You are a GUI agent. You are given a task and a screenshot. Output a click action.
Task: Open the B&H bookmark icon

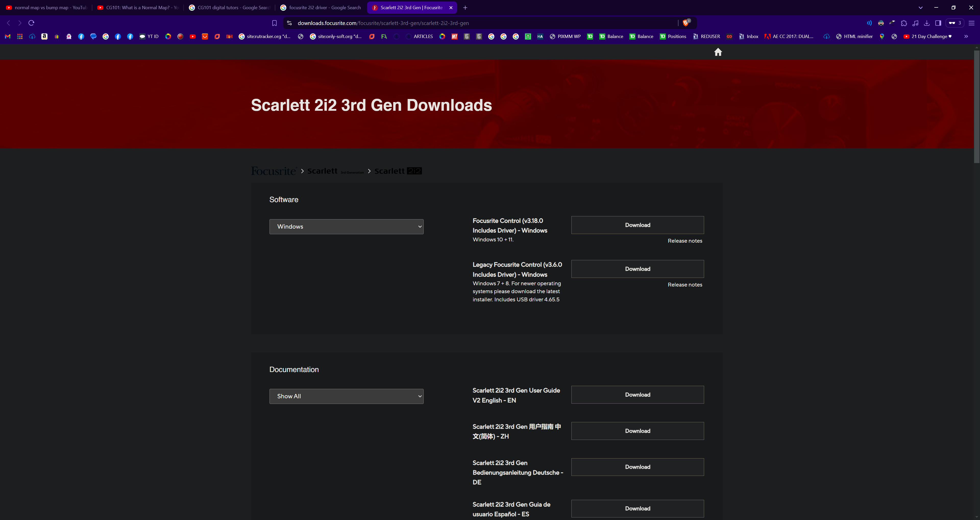click(229, 36)
